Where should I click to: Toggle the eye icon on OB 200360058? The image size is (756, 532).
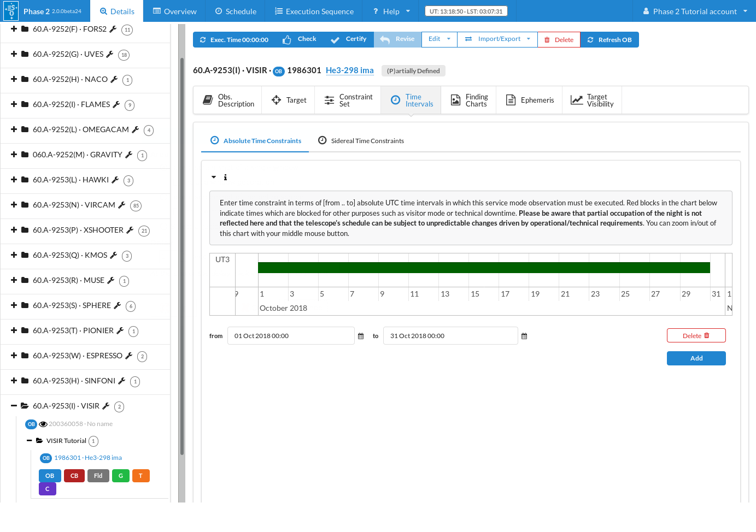pyautogui.click(x=43, y=424)
